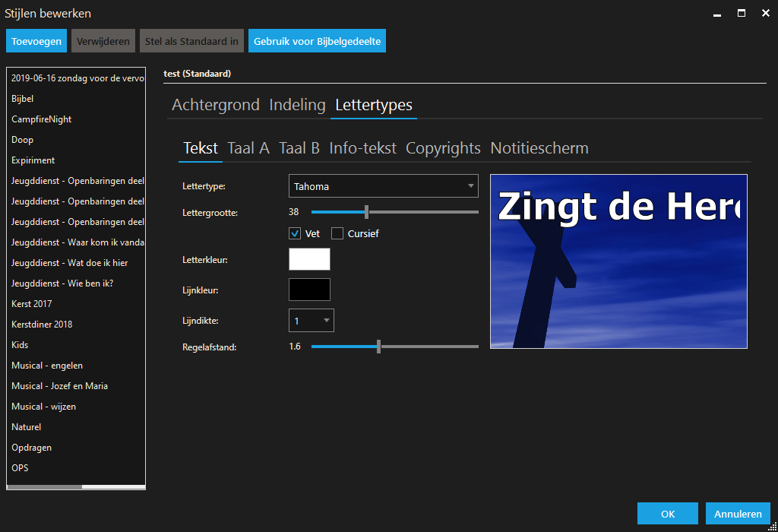
Task: Select Jeugddienst - Wie ben ik? style
Action: 76,283
